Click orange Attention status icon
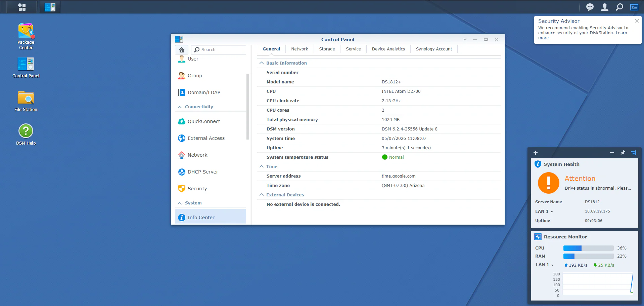This screenshot has width=644, height=306. (x=549, y=183)
